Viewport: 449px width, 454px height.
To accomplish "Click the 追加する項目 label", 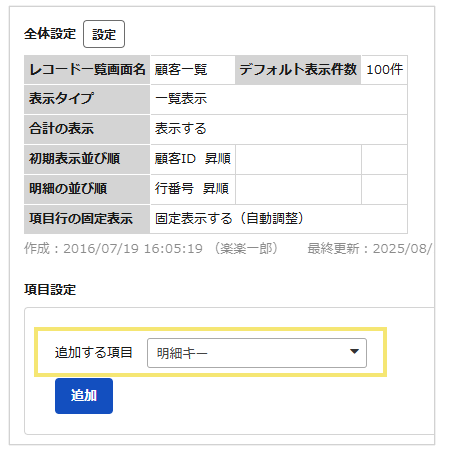I will [94, 353].
